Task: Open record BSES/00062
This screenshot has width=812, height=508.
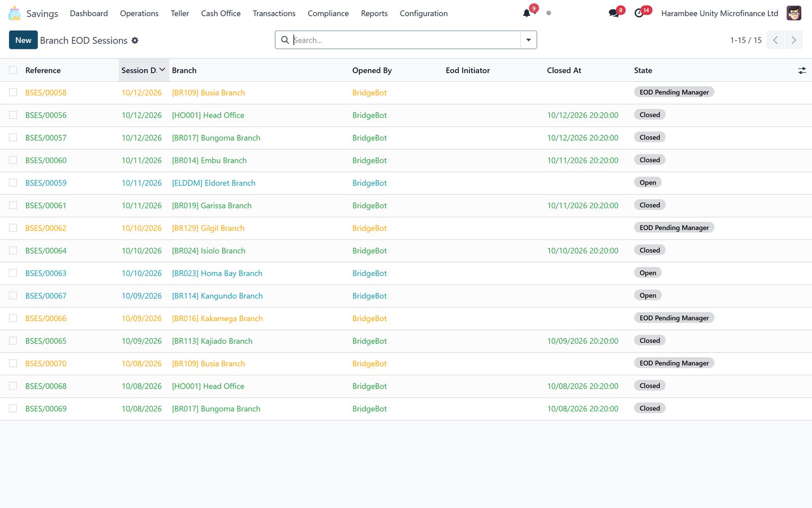Action: tap(46, 228)
